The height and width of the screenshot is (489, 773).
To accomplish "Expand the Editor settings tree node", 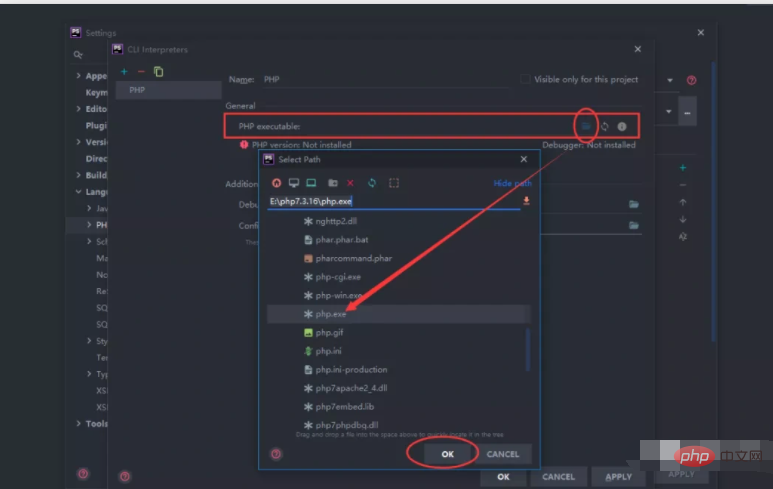I will [78, 108].
